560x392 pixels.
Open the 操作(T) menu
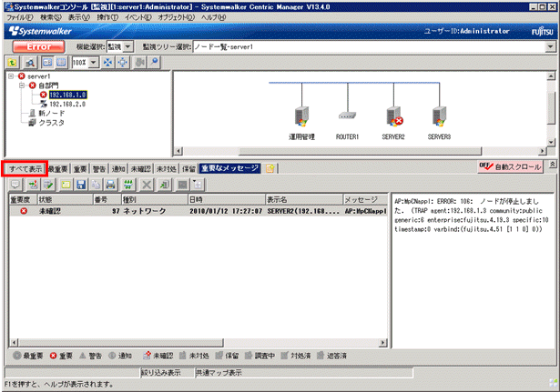[x=107, y=17]
